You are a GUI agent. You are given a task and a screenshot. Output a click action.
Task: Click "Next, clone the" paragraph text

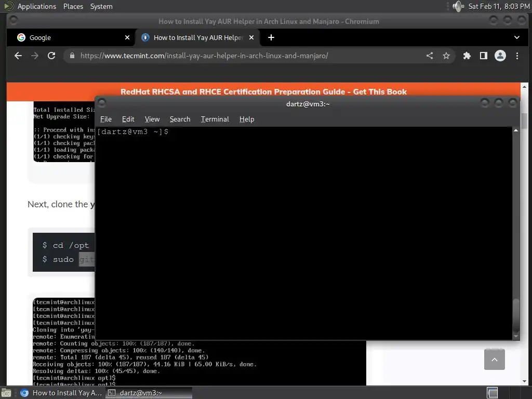(61, 204)
